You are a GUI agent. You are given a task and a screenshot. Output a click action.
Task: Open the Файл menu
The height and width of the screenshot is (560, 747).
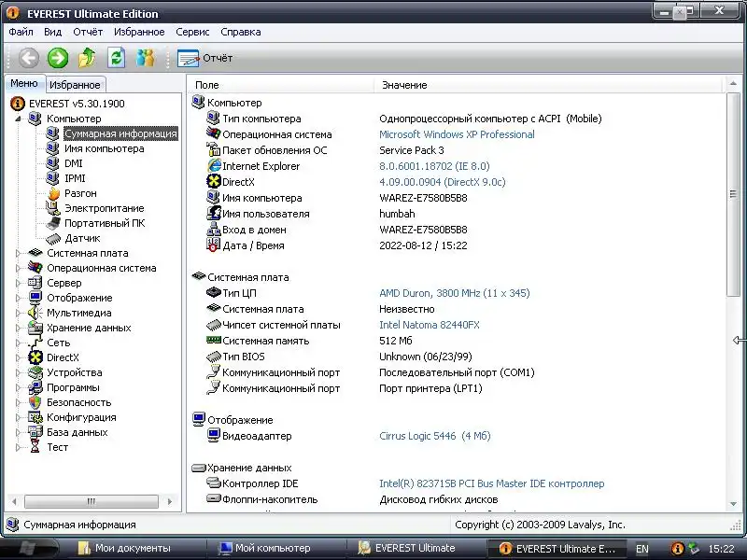coord(21,32)
